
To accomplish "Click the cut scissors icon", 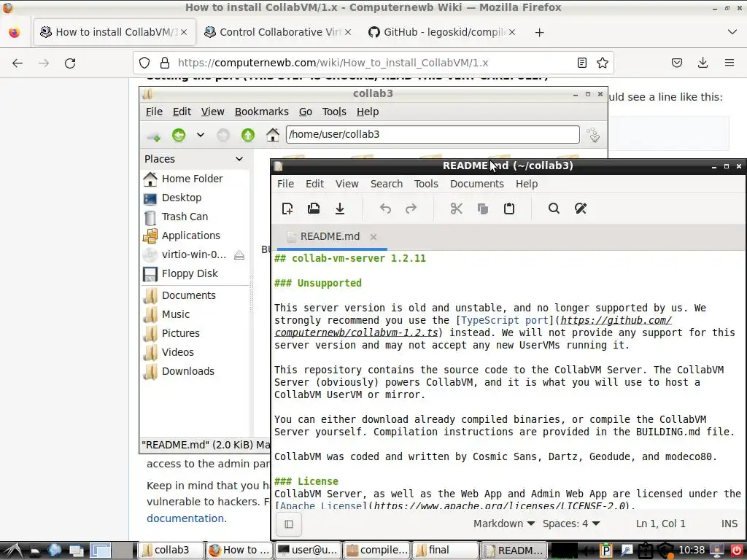I will click(x=457, y=209).
